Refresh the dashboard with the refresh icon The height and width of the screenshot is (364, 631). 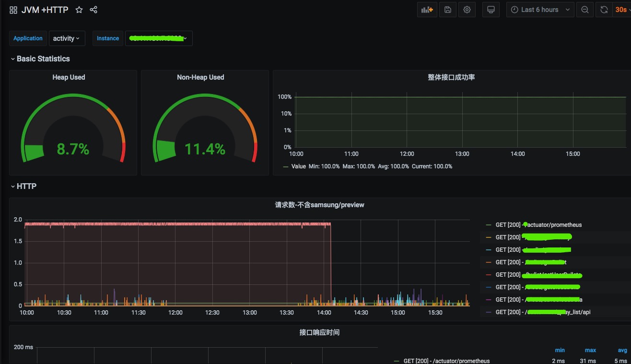(604, 10)
